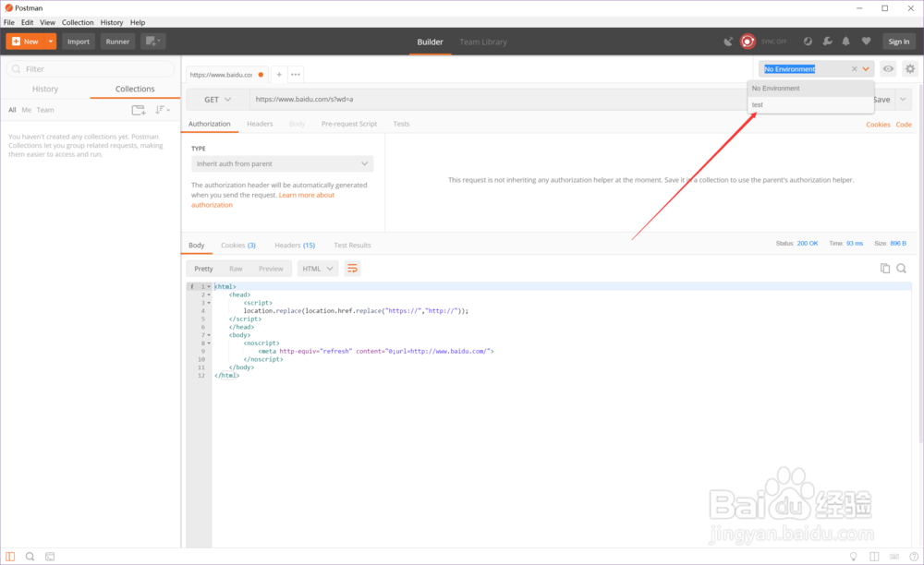Viewport: 924px width, 565px height.
Task: Open the Authorization request tab
Action: pyautogui.click(x=209, y=125)
